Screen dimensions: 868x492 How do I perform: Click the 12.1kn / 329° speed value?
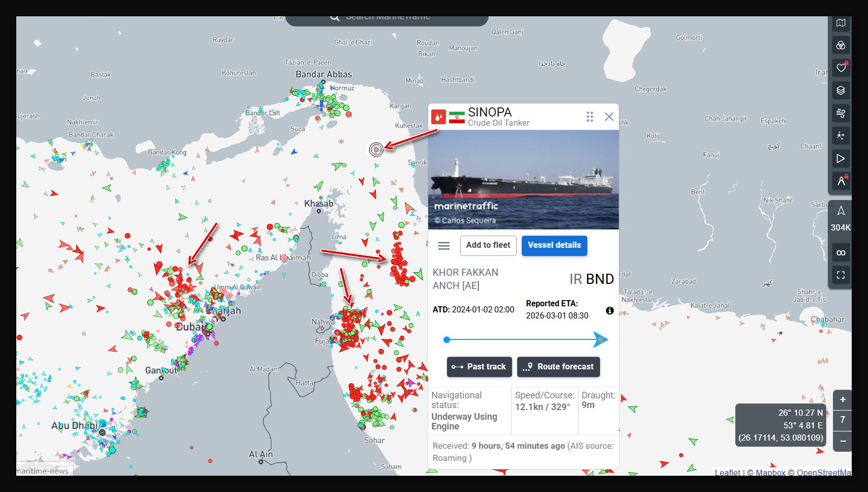(x=543, y=407)
